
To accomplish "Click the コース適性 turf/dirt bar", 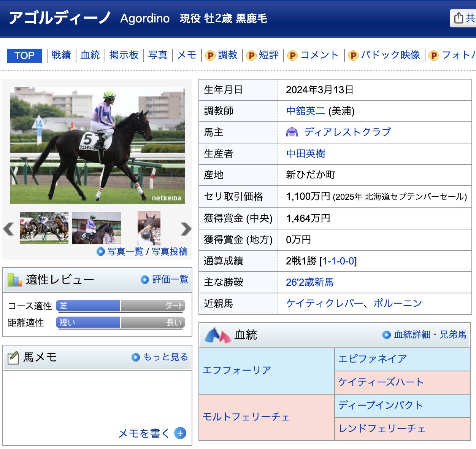I will tap(121, 306).
